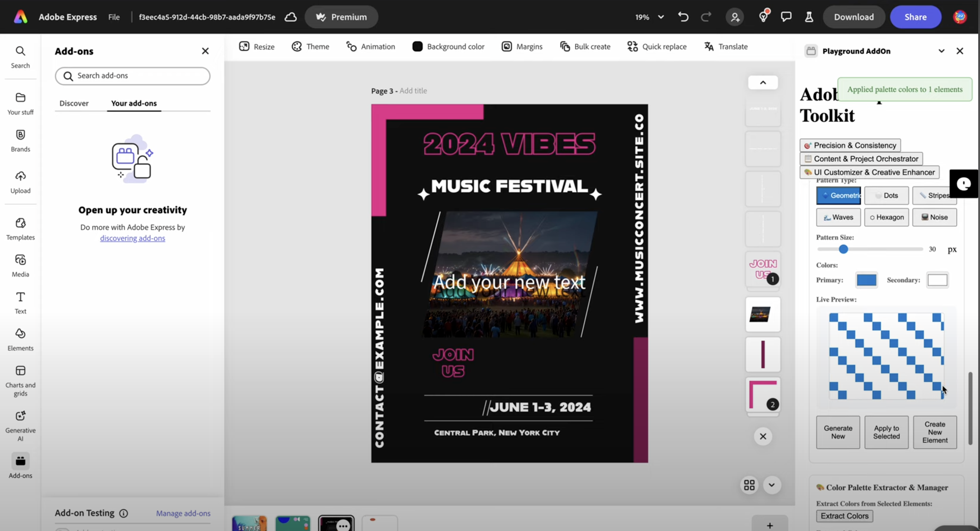The image size is (980, 531).
Task: Collapse the layers stack with up chevron
Action: (x=763, y=83)
